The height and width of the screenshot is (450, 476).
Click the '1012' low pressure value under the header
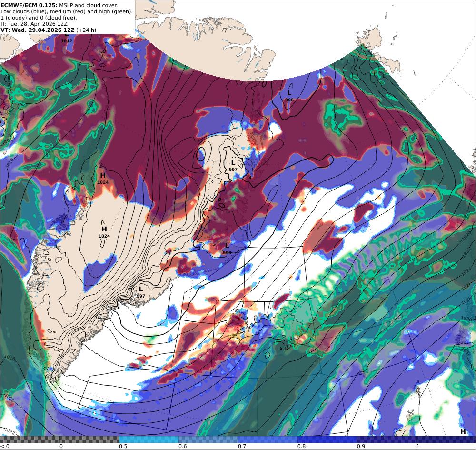(67, 40)
